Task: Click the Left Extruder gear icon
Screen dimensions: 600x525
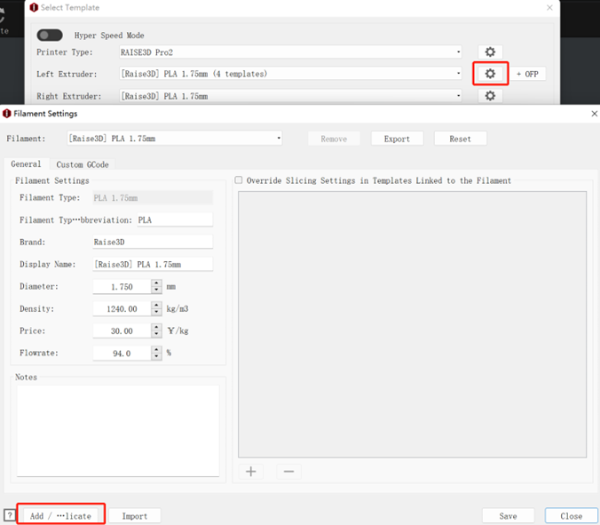Action: pos(490,74)
